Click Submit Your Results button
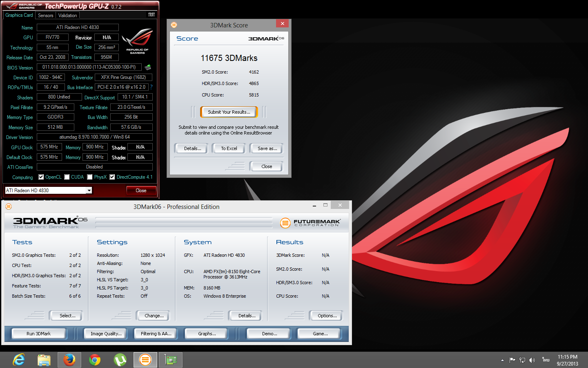The image size is (588, 368). (229, 112)
